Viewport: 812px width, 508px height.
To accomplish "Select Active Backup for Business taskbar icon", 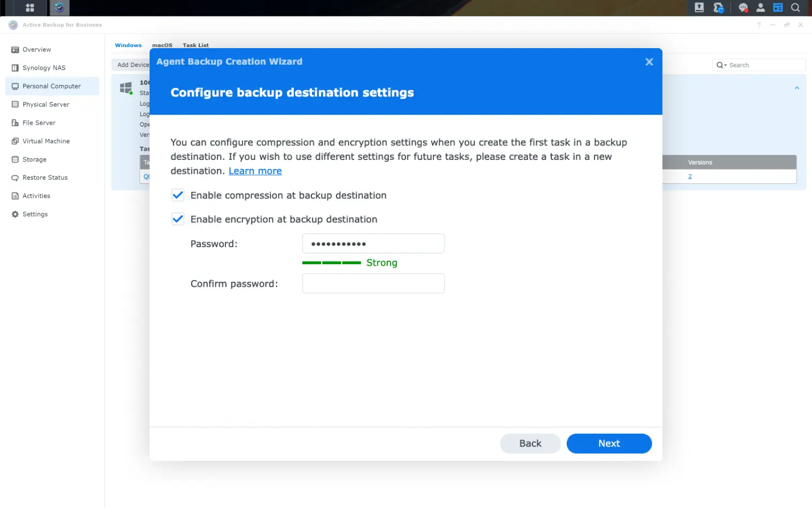I will pyautogui.click(x=59, y=7).
